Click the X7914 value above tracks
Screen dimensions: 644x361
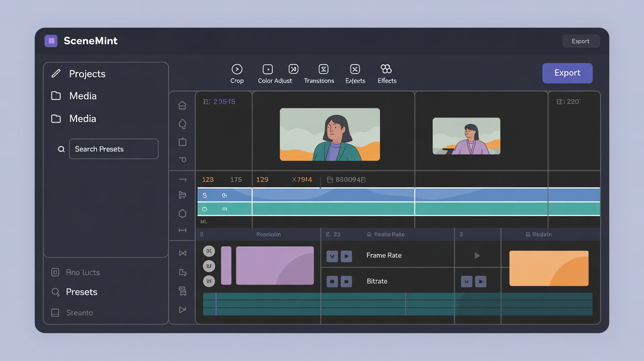(302, 180)
